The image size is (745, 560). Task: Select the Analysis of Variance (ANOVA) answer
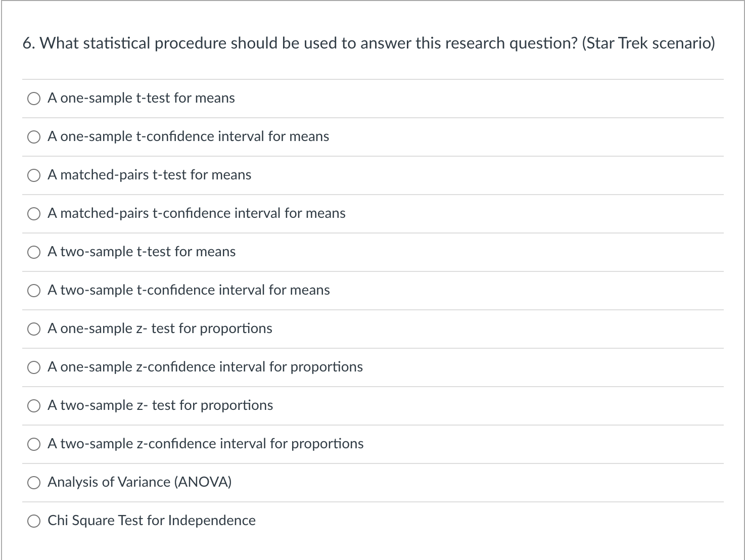point(34,483)
